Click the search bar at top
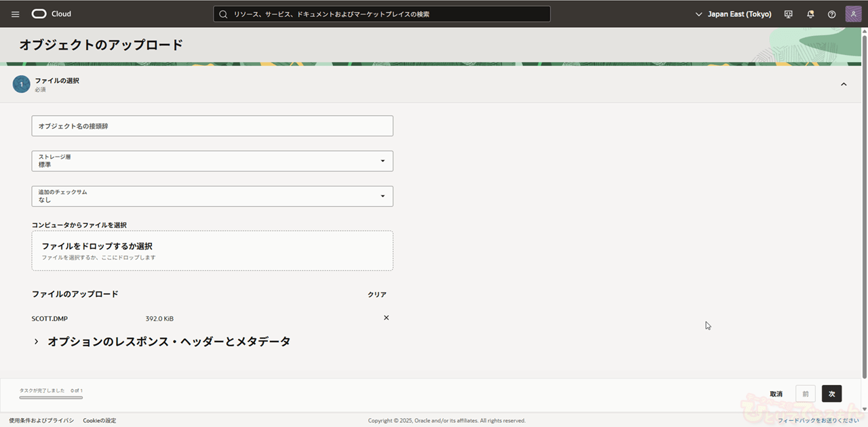The width and height of the screenshot is (868, 427). click(x=382, y=14)
